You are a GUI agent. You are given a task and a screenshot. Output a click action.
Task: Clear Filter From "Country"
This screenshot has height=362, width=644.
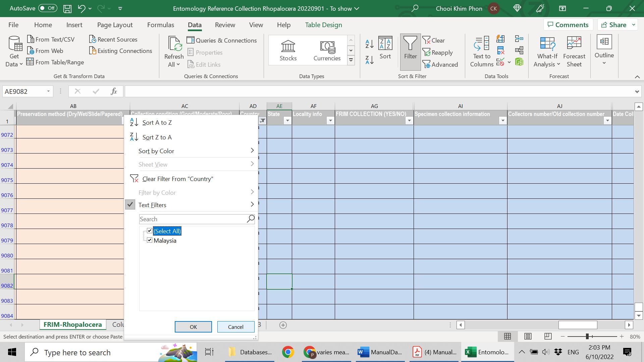click(191, 179)
